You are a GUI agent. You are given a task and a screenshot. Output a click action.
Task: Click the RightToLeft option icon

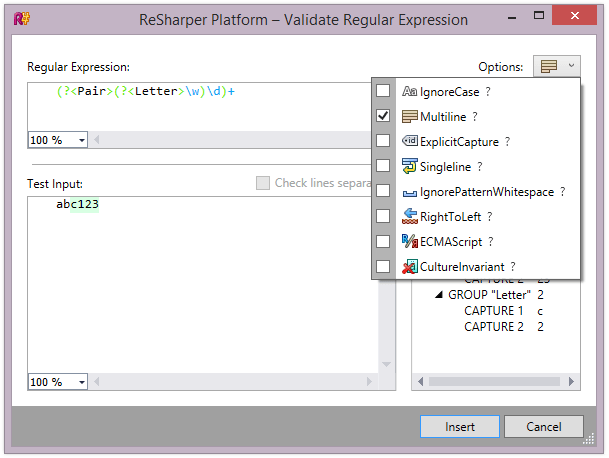[409, 216]
